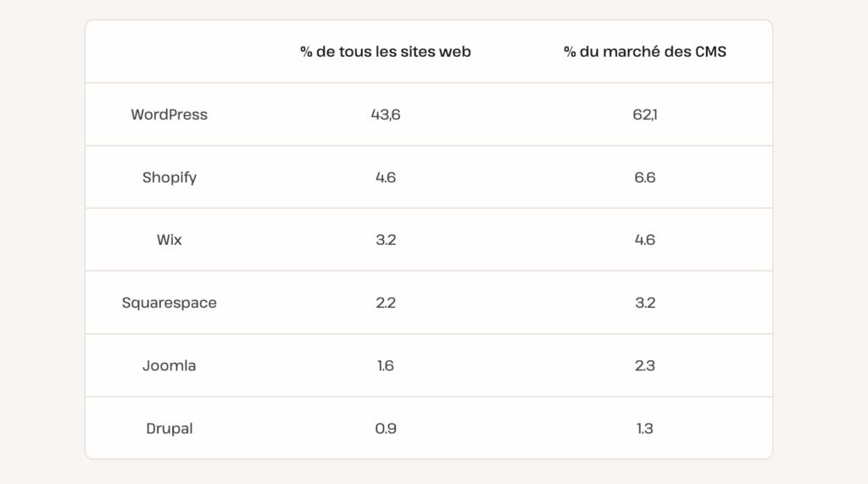Select Shopify's 6.6 CMS market value
868x484 pixels.
tap(644, 177)
